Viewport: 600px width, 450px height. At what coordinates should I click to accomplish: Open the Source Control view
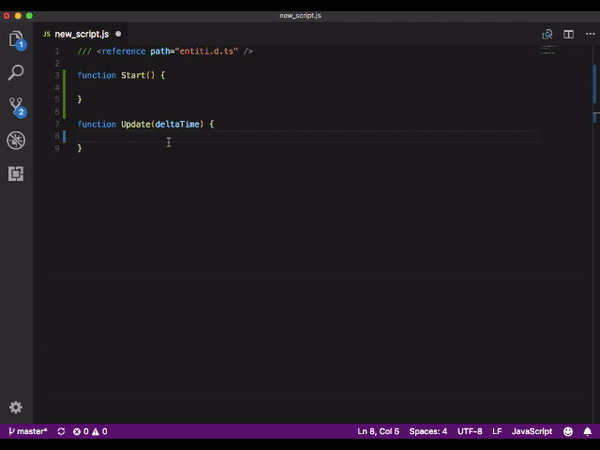16,107
